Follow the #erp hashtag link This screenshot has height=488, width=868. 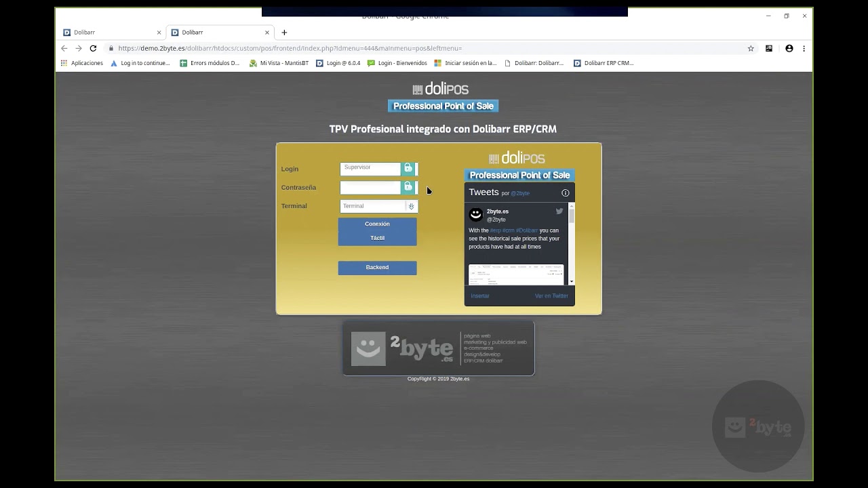pos(495,230)
